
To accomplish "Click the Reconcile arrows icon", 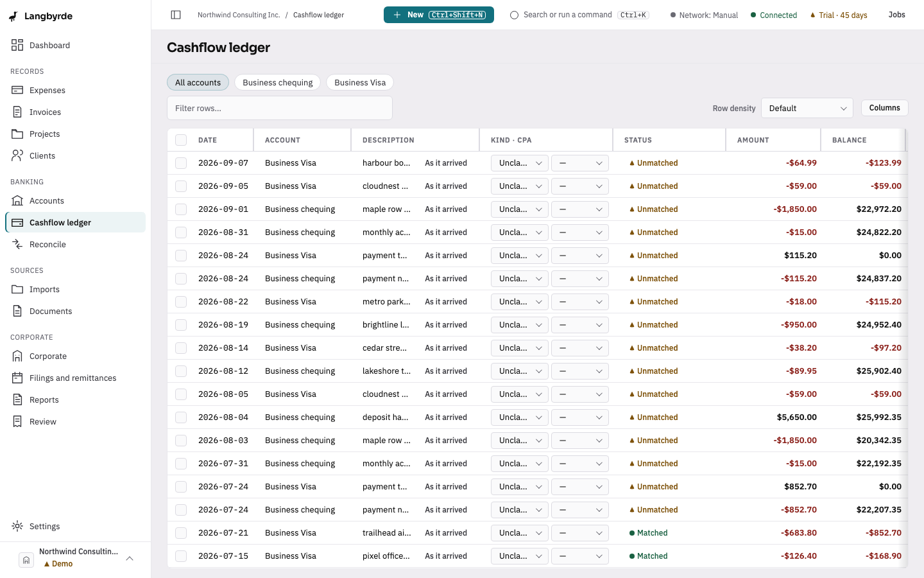I will pyautogui.click(x=17, y=244).
